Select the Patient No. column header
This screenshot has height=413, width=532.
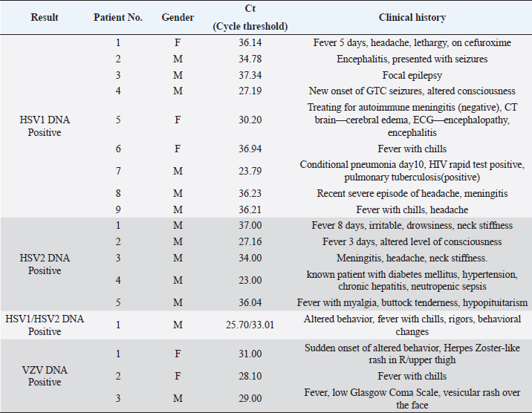(118, 17)
